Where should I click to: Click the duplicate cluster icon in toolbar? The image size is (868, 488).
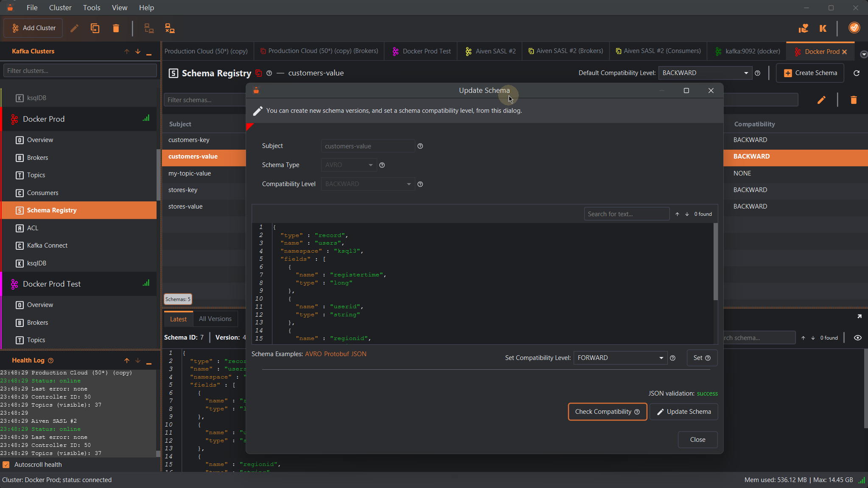[95, 28]
